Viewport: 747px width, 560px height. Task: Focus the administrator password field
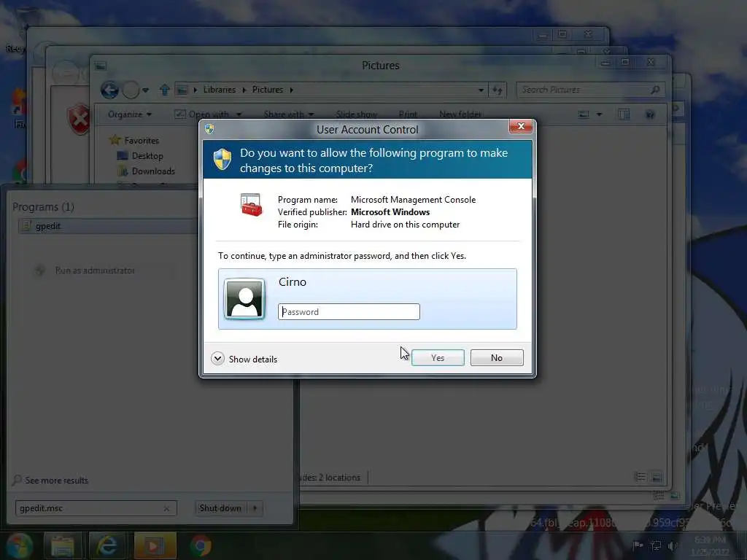[349, 312]
